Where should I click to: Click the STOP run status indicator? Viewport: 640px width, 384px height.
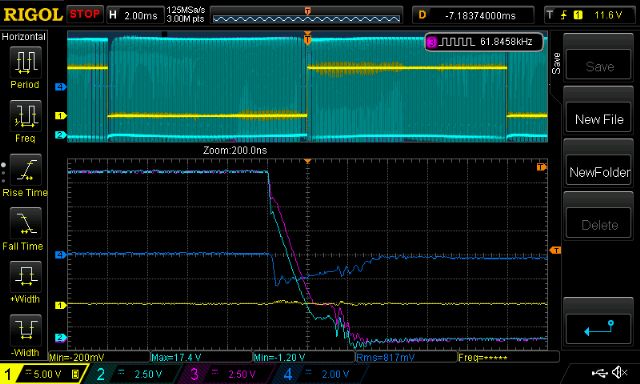[x=84, y=14]
